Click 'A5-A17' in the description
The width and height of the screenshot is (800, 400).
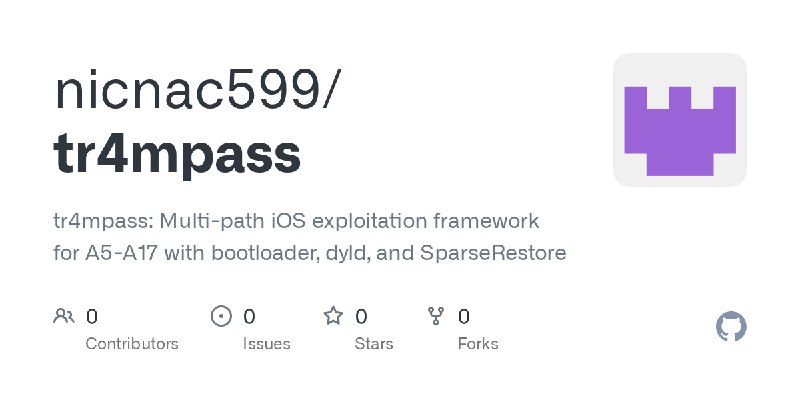tap(121, 253)
